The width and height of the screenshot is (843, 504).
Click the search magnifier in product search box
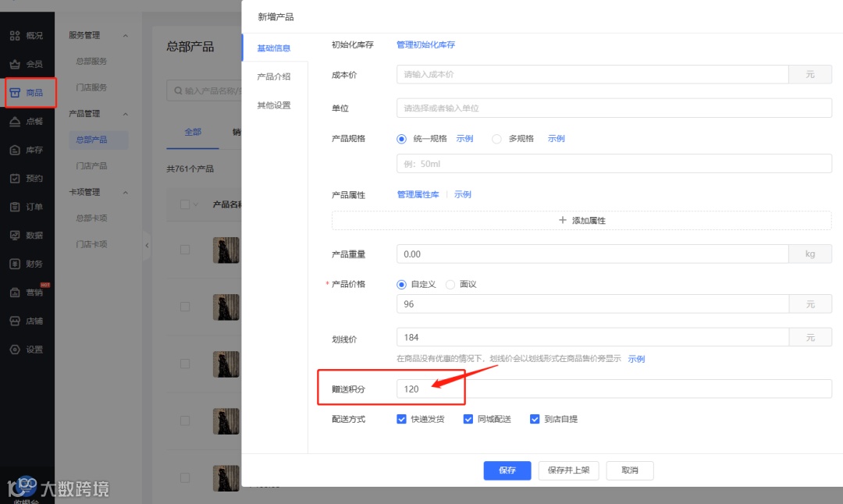pyautogui.click(x=178, y=91)
